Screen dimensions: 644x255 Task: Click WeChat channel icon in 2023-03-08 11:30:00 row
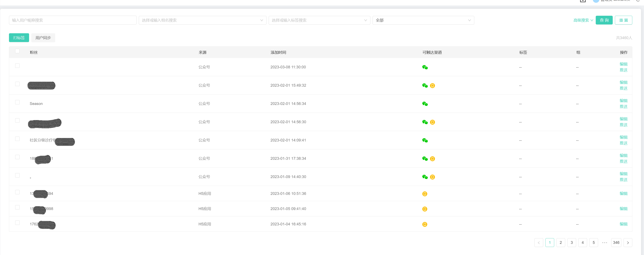(x=425, y=67)
